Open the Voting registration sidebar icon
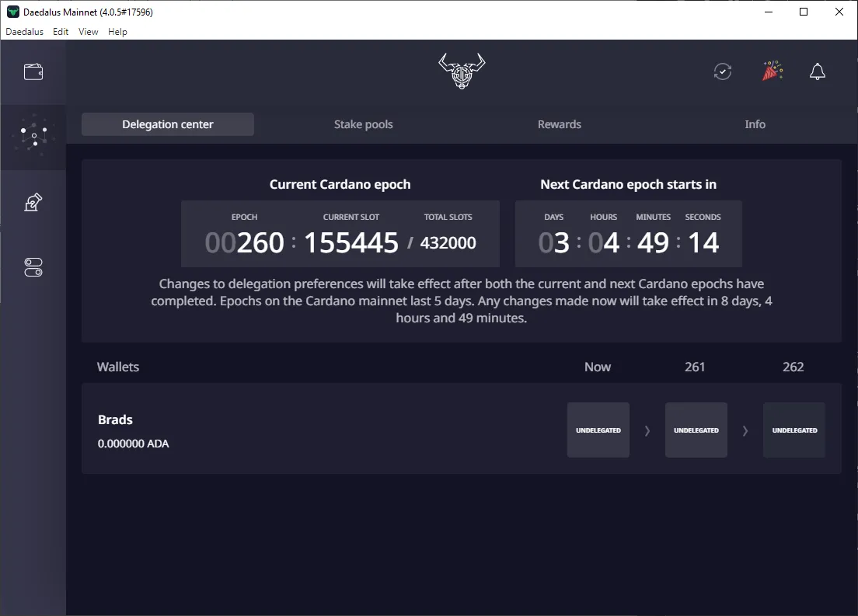 33,202
